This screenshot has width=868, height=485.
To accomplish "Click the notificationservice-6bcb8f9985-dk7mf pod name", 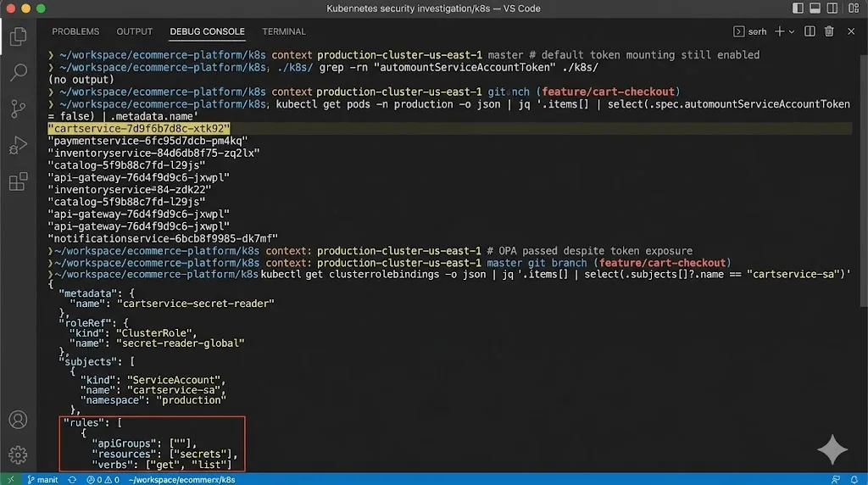I will 163,238.
